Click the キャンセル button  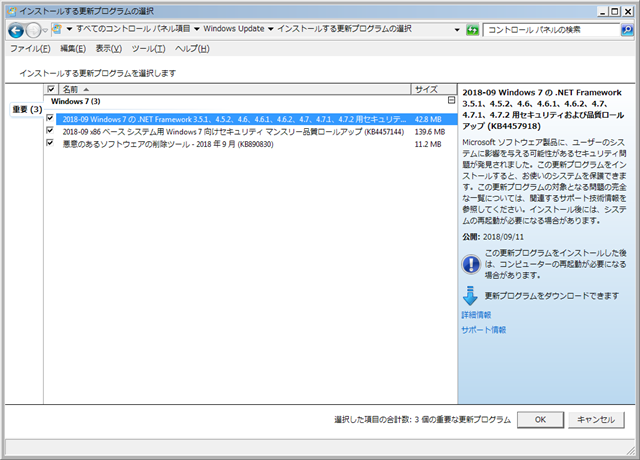(x=596, y=420)
